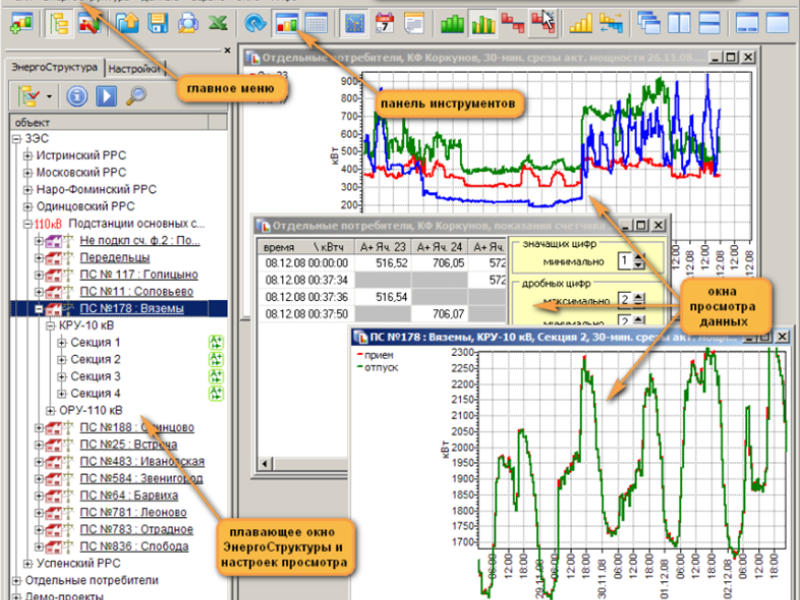The height and width of the screenshot is (600, 800).
Task: Switch to chart view with the bar chart window icon
Action: 286,23
